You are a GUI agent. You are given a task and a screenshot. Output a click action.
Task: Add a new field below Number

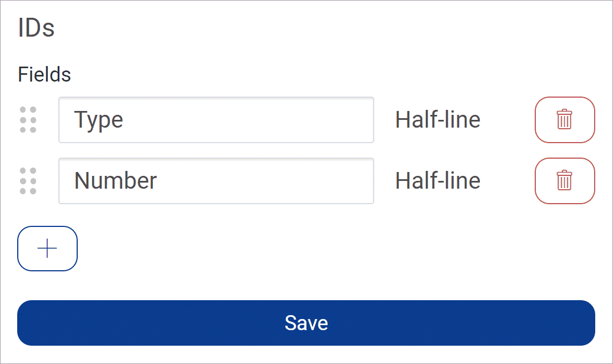(47, 249)
